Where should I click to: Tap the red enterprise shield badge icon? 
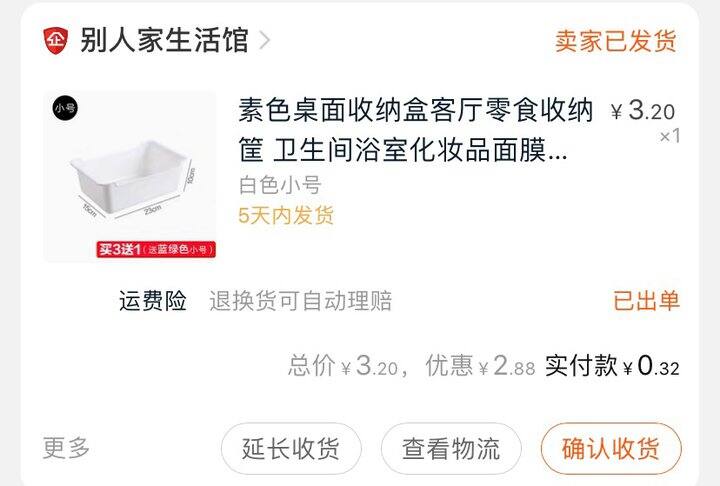point(56,40)
